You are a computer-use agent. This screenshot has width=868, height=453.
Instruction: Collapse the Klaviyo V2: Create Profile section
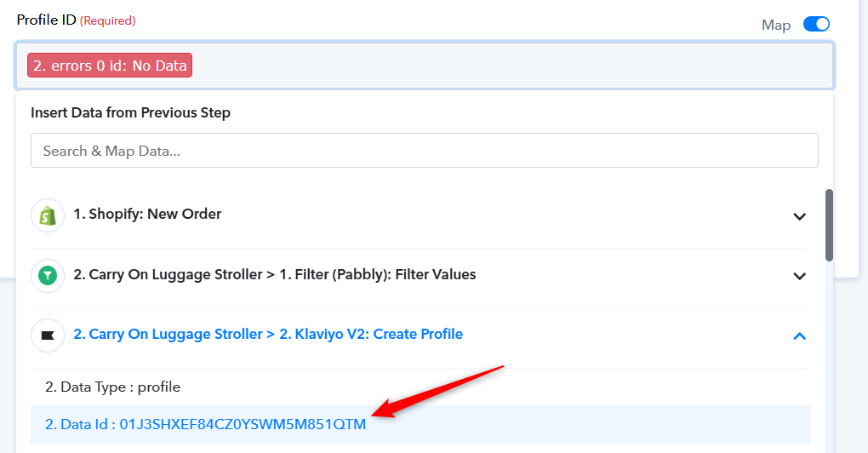(799, 335)
